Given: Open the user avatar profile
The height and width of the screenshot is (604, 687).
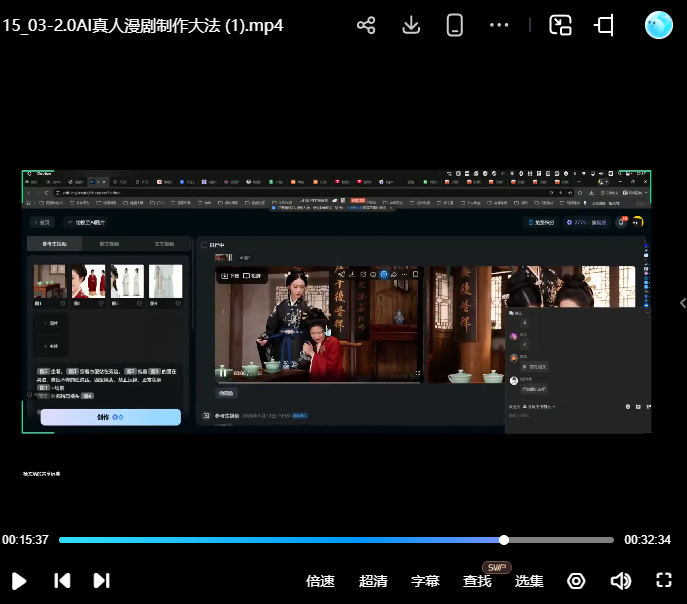Looking at the screenshot, I should click(659, 25).
